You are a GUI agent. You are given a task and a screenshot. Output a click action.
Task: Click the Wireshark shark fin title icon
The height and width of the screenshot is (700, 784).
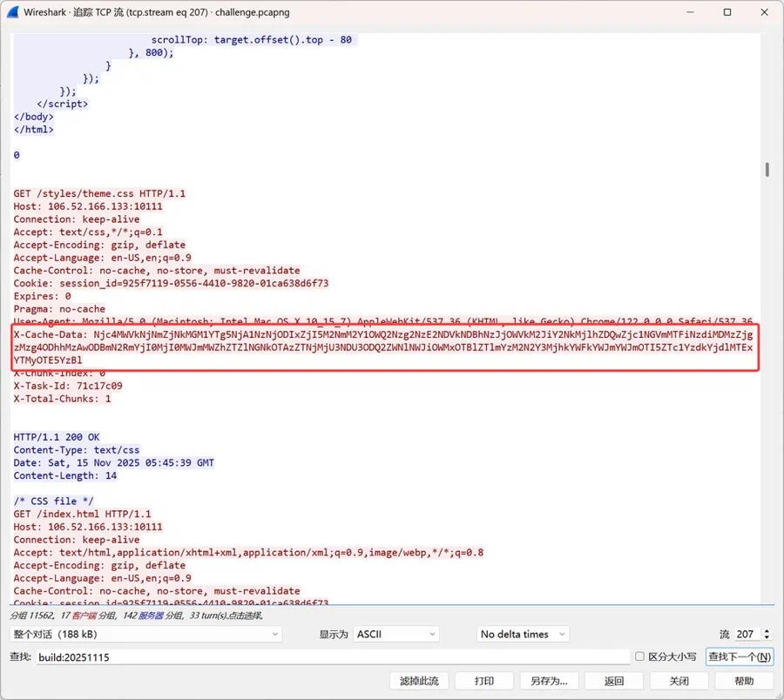click(12, 12)
